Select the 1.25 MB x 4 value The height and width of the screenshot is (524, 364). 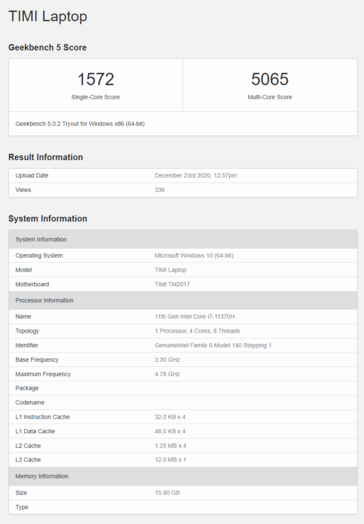170,446
